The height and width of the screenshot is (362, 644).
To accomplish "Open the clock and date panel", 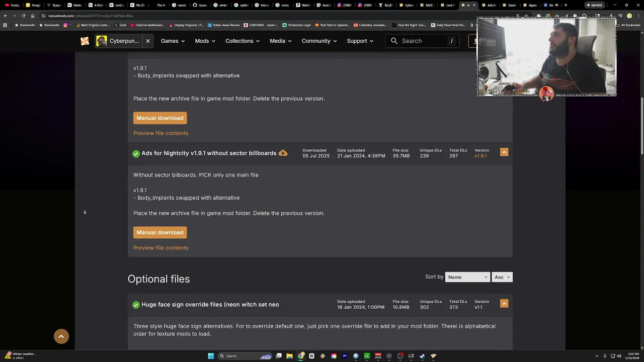I will [x=631, y=356].
